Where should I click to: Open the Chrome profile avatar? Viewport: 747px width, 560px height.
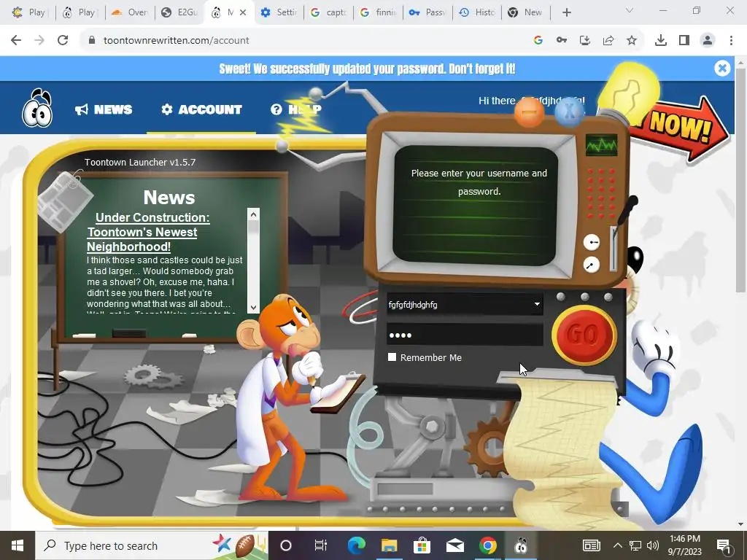[x=708, y=41]
